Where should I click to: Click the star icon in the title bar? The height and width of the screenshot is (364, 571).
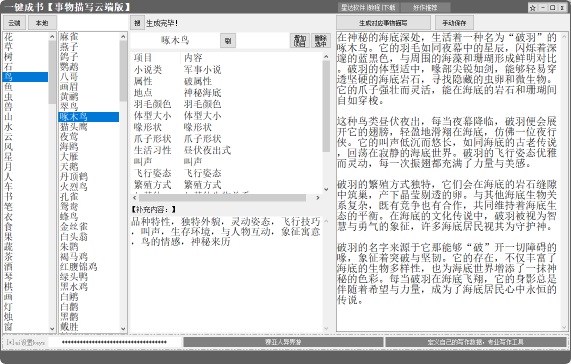click(x=532, y=8)
